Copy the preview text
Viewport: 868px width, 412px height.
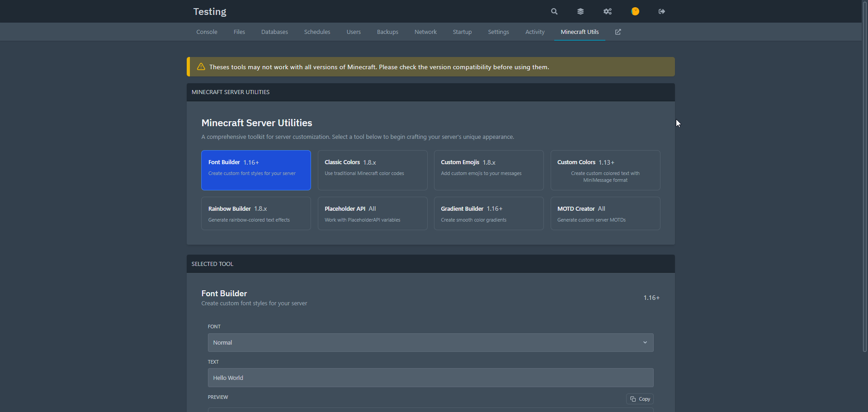[x=640, y=399]
